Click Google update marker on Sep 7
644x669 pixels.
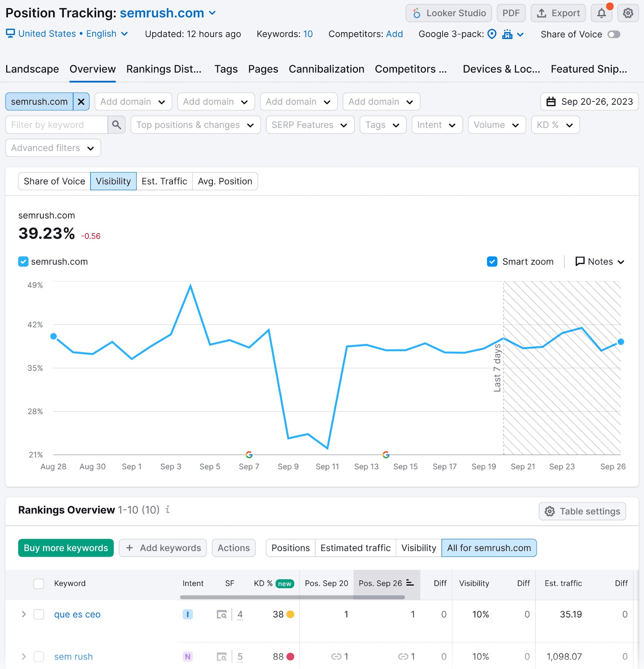click(x=249, y=455)
